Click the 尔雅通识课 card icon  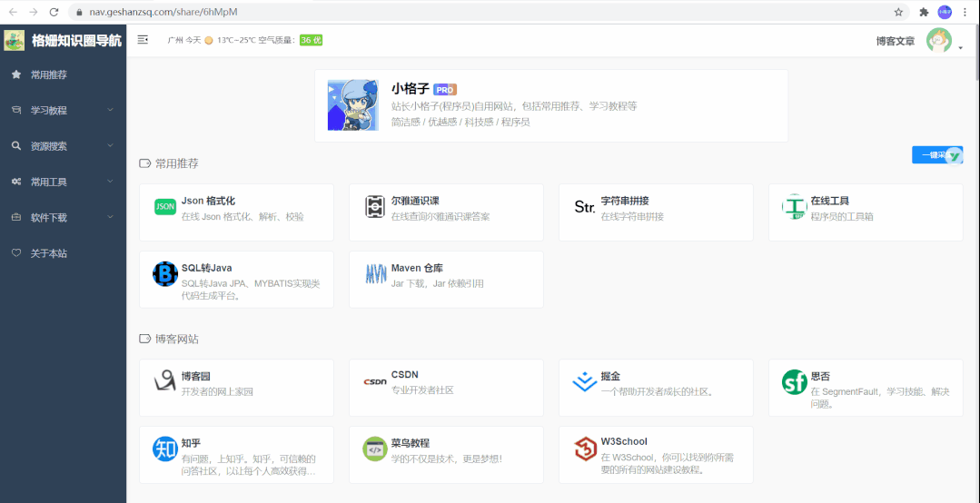[x=375, y=207]
